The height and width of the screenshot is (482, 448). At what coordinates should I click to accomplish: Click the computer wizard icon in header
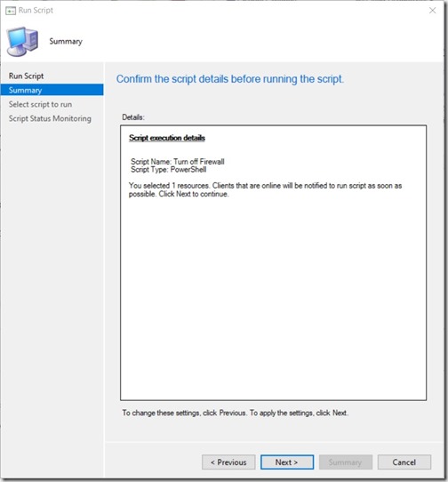point(23,42)
